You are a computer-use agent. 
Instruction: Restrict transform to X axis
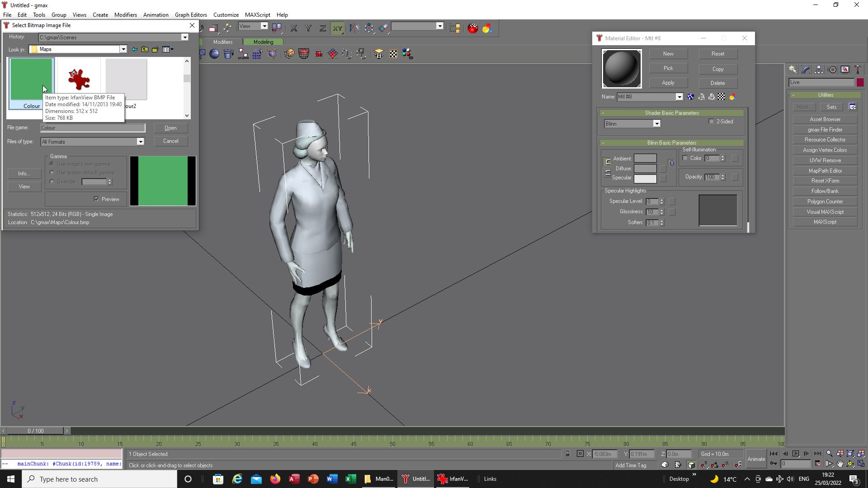pyautogui.click(x=294, y=28)
